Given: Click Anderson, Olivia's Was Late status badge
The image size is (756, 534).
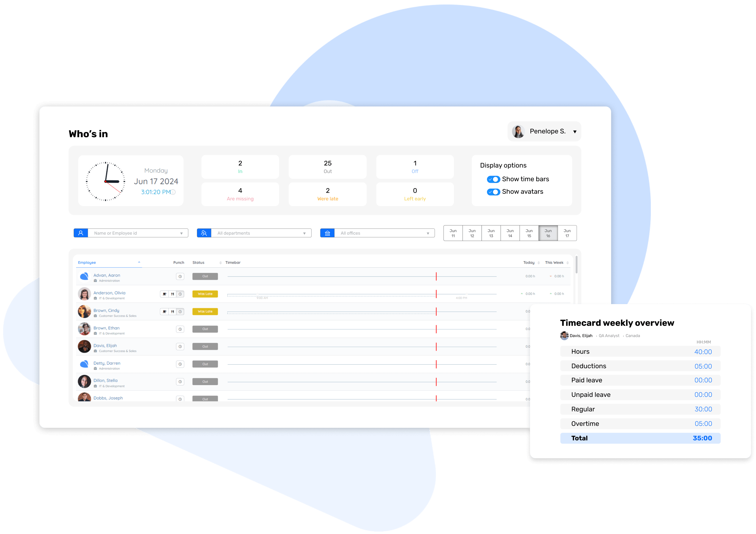Looking at the screenshot, I should (x=205, y=294).
